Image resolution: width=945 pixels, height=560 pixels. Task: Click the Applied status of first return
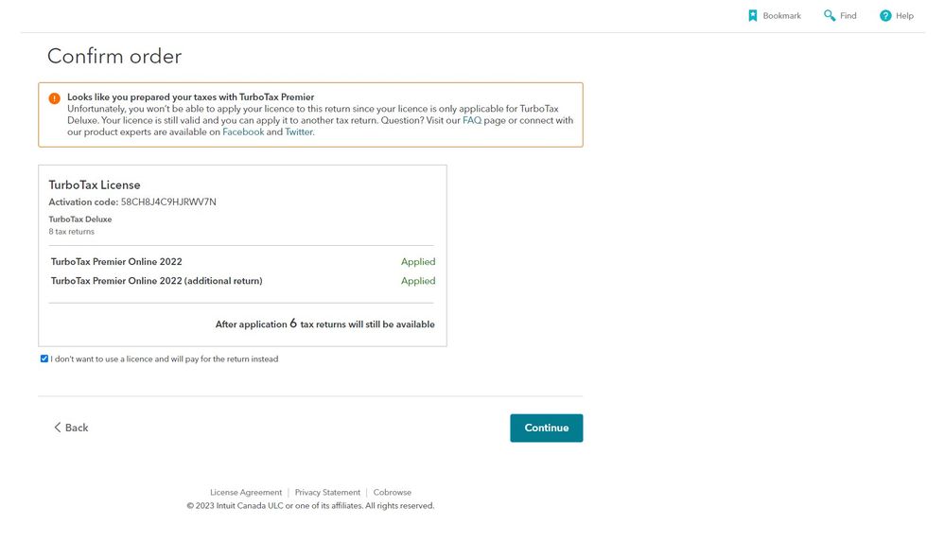point(418,262)
